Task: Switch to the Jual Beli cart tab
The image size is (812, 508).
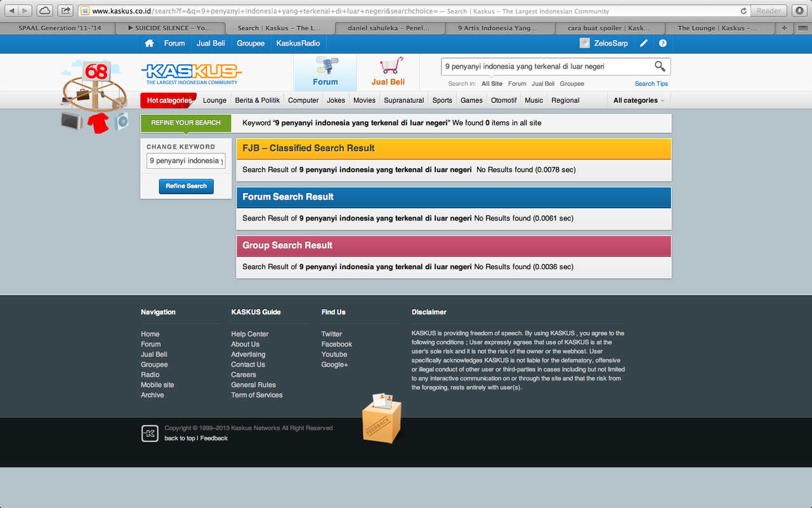Action: coord(388,72)
